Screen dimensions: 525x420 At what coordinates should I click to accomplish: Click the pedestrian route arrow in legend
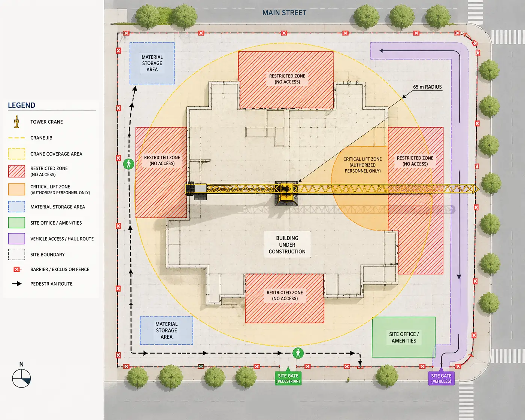pyautogui.click(x=16, y=284)
